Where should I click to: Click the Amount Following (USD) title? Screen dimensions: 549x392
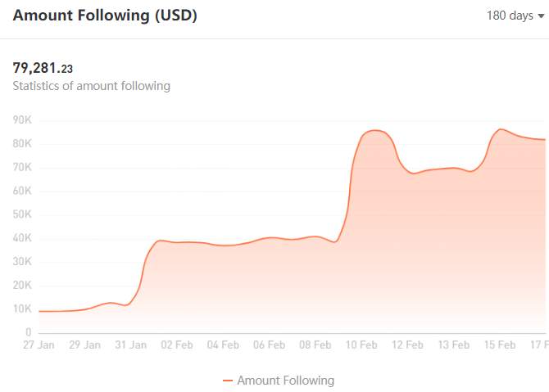tap(105, 16)
